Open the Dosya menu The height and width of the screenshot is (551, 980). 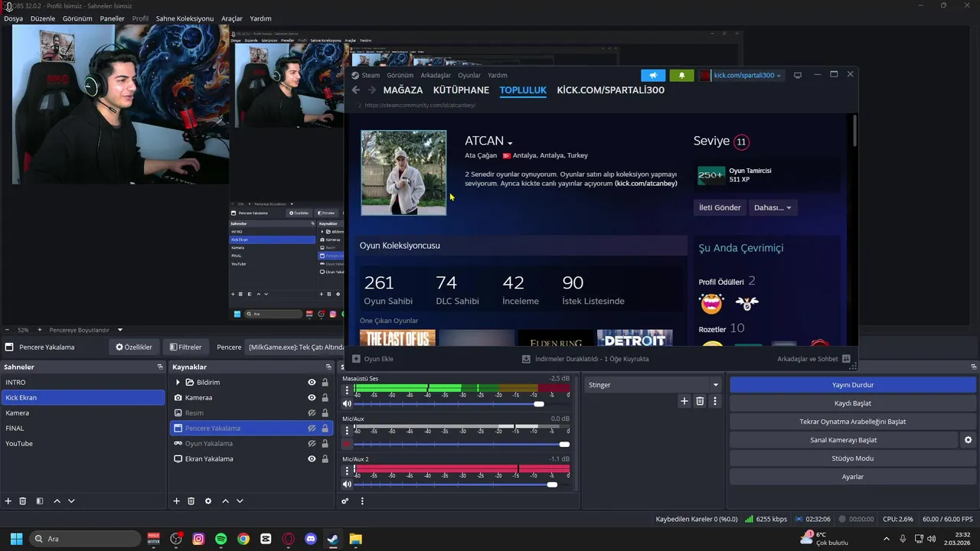13,18
